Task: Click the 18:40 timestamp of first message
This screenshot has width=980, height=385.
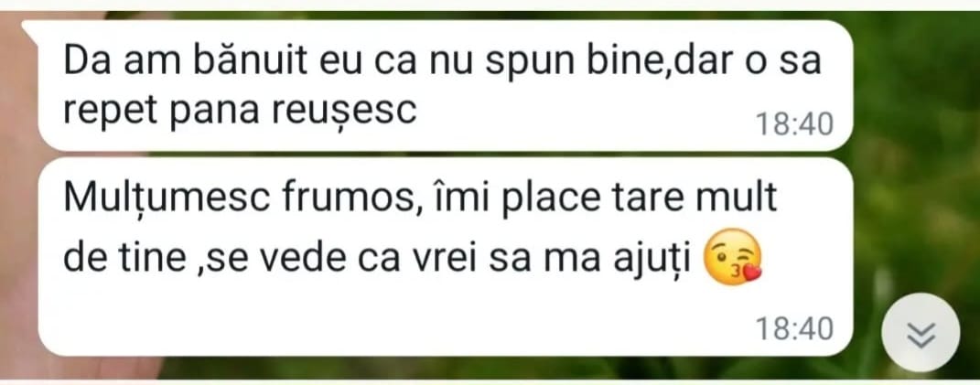Action: (x=795, y=124)
